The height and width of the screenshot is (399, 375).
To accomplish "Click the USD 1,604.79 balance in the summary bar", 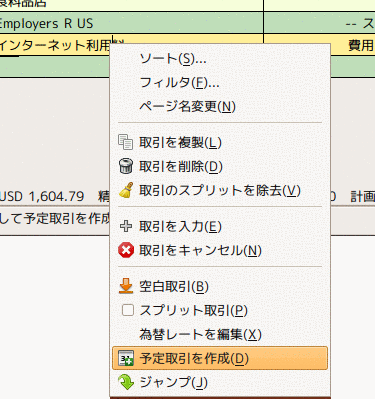I will 42,196.
